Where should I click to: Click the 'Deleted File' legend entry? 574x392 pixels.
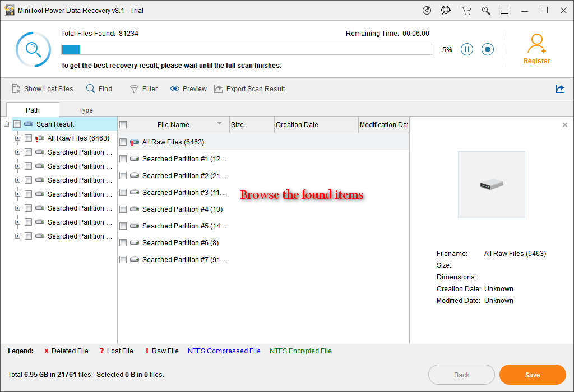pos(66,351)
